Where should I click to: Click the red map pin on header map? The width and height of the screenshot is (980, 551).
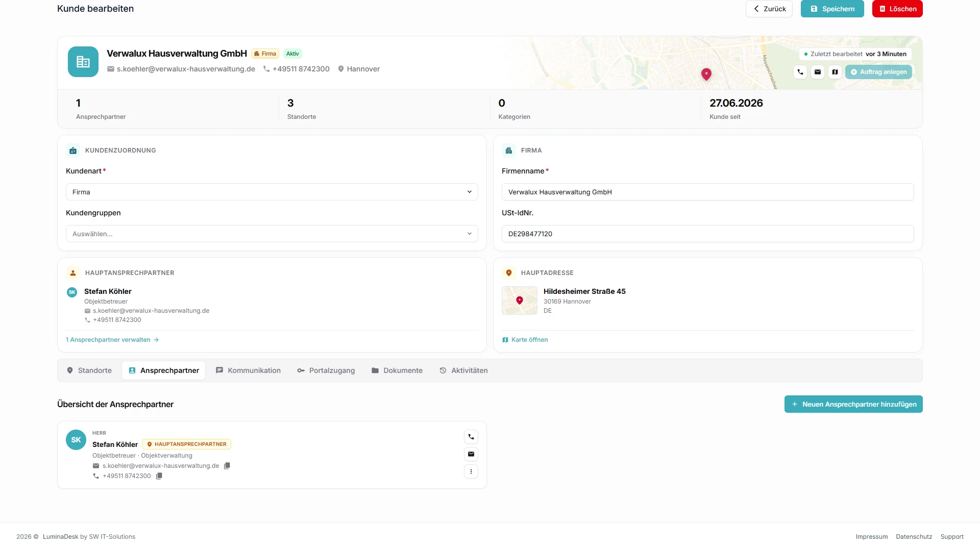(x=706, y=74)
